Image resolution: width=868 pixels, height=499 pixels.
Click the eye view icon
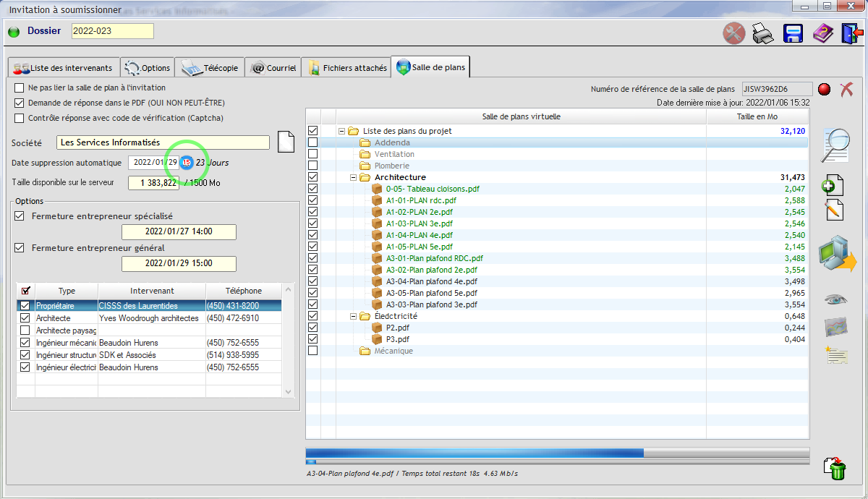[x=836, y=299]
